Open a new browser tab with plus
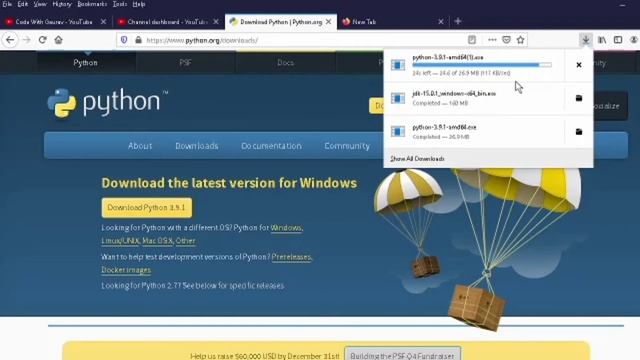The image size is (640, 360). pos(458,22)
